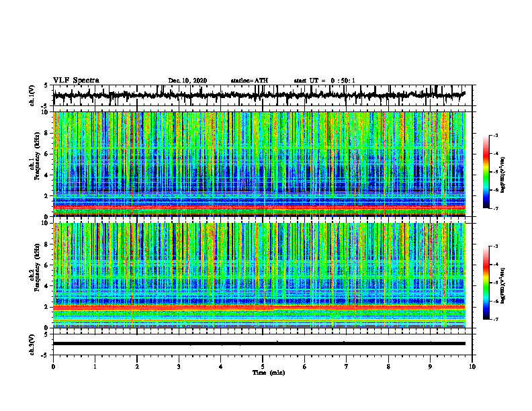Click the 'ch.1(V)' waveform axis label
532x411 pixels.
pyautogui.click(x=32, y=95)
